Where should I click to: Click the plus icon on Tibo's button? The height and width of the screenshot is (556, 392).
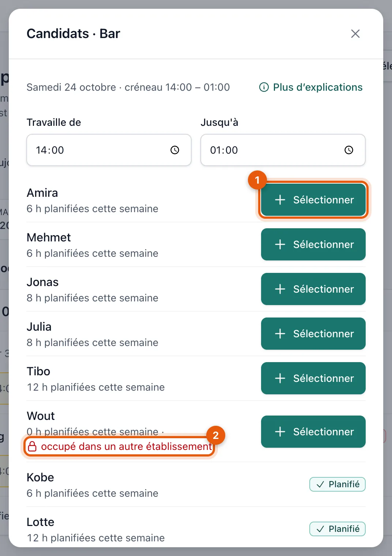click(280, 378)
